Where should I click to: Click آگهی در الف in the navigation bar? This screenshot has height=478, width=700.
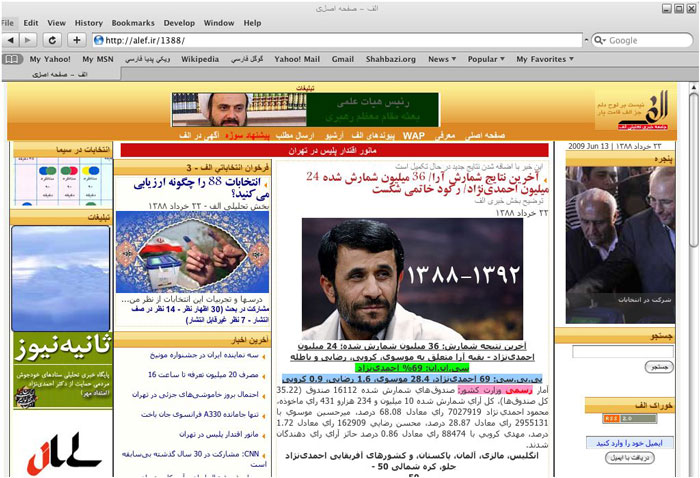tap(199, 135)
